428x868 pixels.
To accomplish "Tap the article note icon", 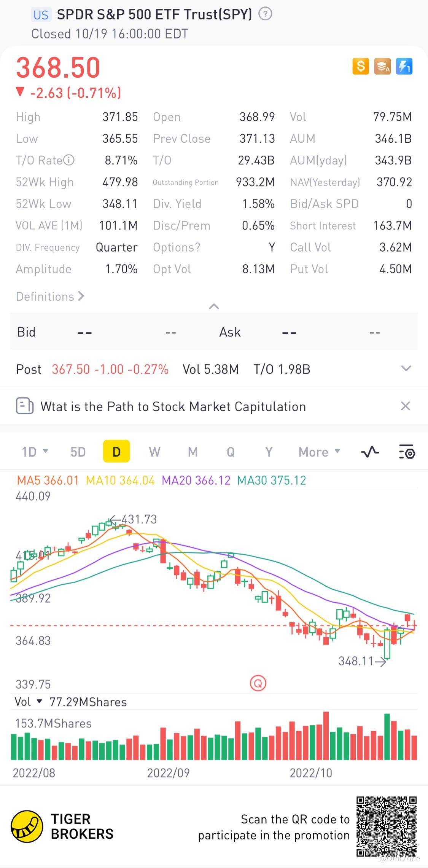I will (x=25, y=406).
